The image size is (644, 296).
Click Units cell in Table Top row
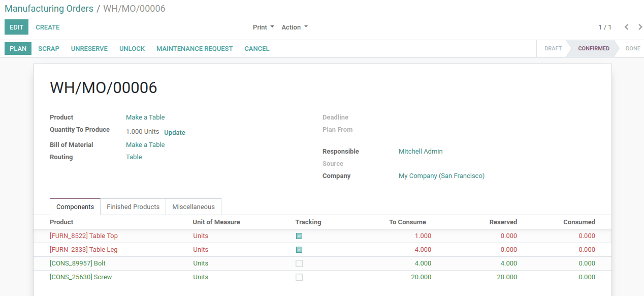pyautogui.click(x=201, y=236)
